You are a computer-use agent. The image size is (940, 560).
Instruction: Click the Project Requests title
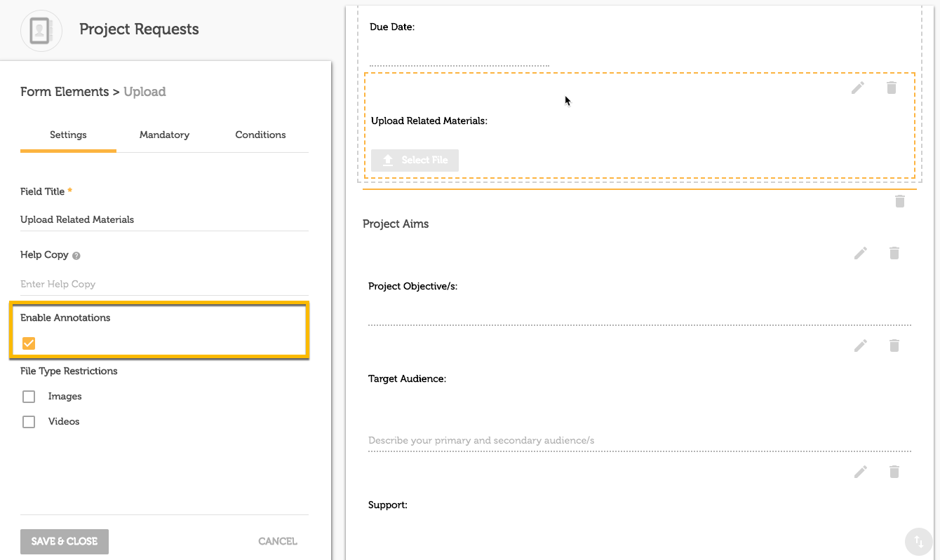(x=139, y=29)
